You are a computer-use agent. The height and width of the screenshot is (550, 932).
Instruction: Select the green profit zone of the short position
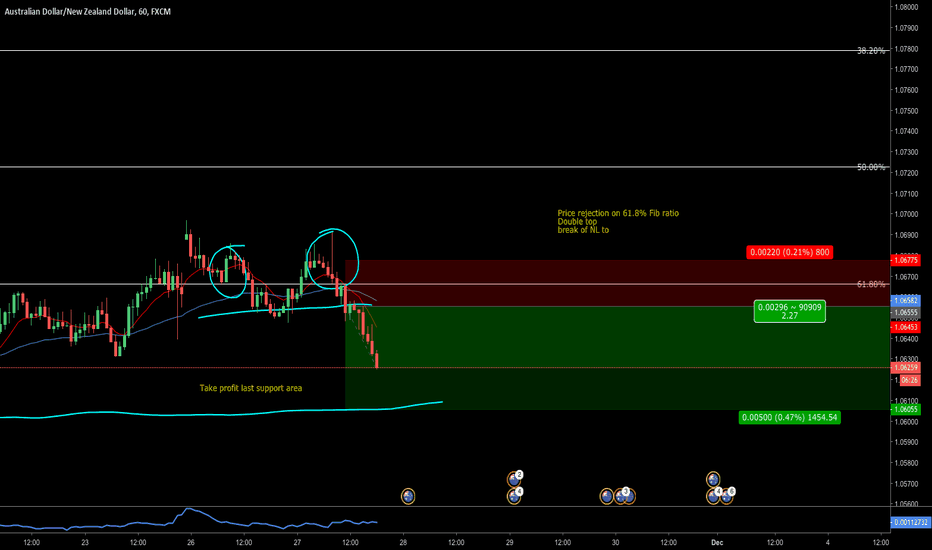617,358
